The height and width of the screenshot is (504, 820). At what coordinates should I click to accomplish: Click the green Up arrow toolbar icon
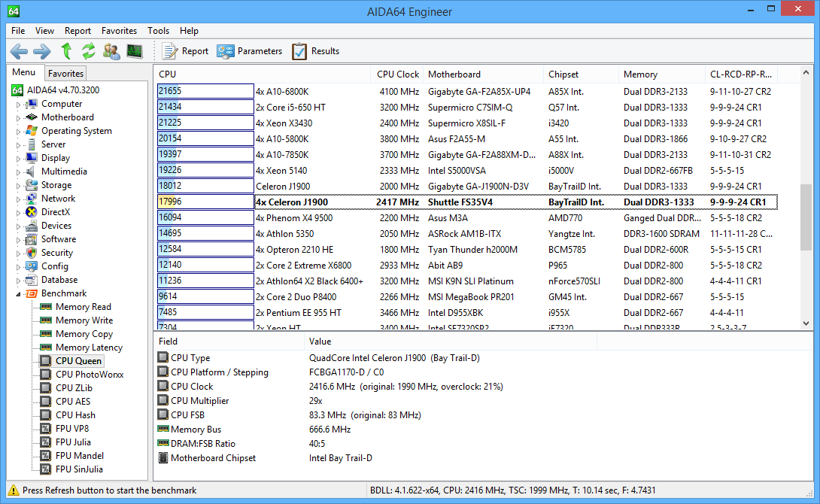pos(66,51)
